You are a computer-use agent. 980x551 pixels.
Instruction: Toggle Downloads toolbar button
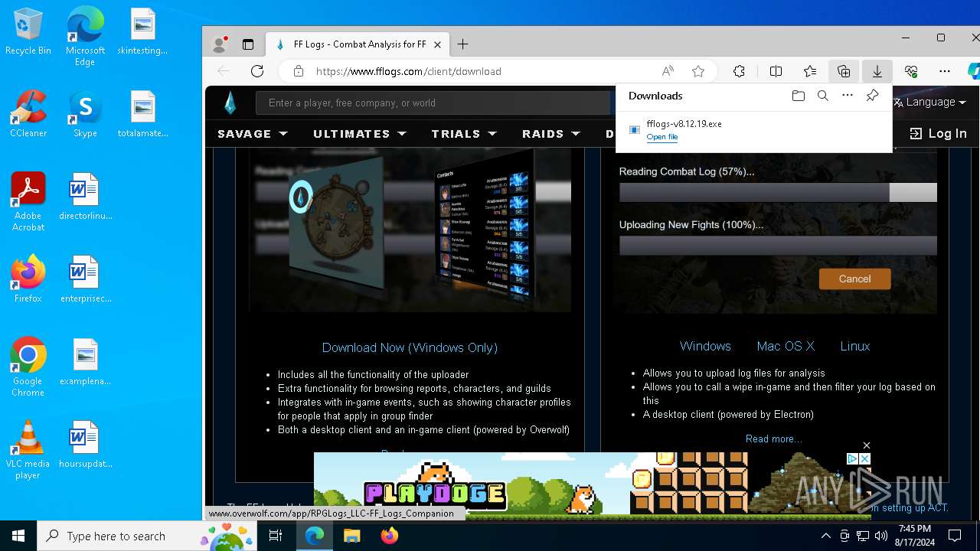point(877,71)
